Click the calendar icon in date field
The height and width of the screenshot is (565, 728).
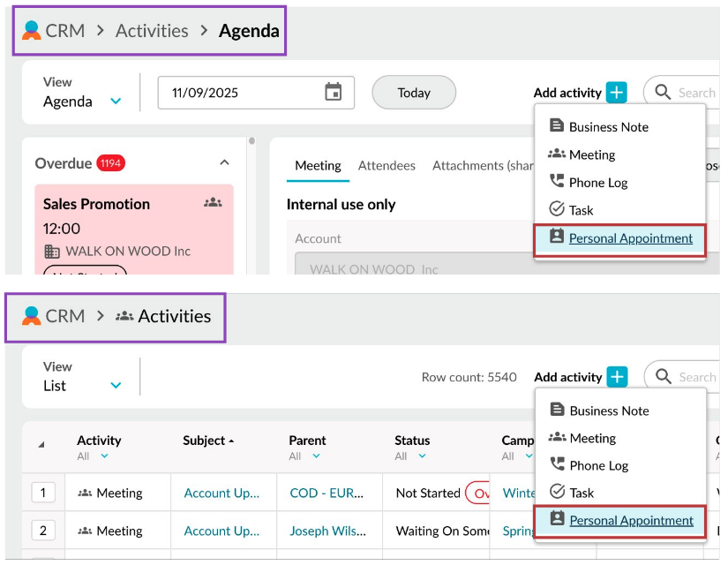click(x=333, y=93)
